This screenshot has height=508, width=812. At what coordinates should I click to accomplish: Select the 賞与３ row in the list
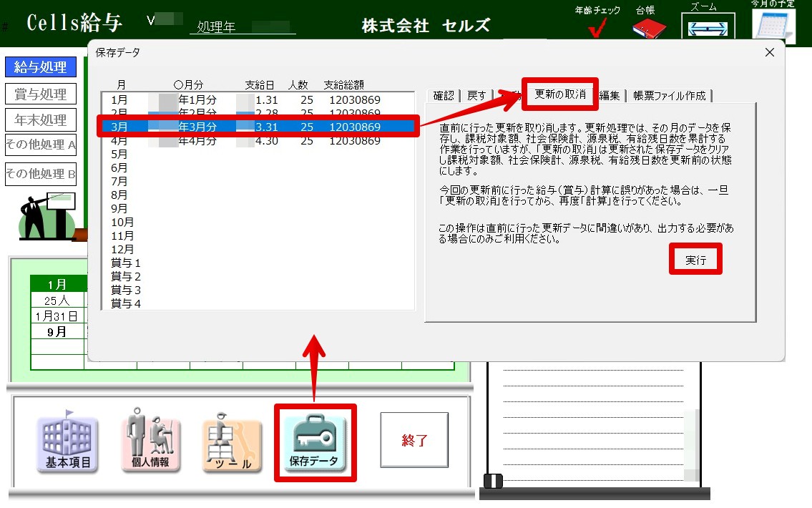258,290
